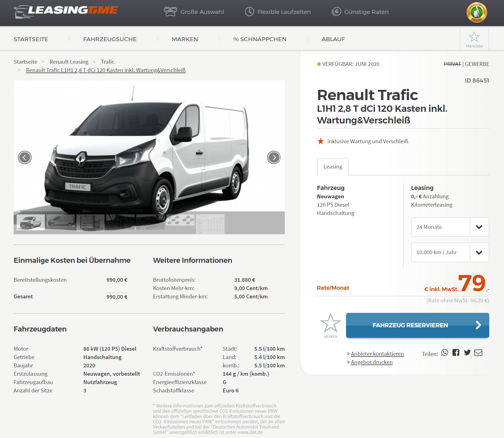
Task: Expand the 10.000 km chevron arrow
Action: coord(479,253)
